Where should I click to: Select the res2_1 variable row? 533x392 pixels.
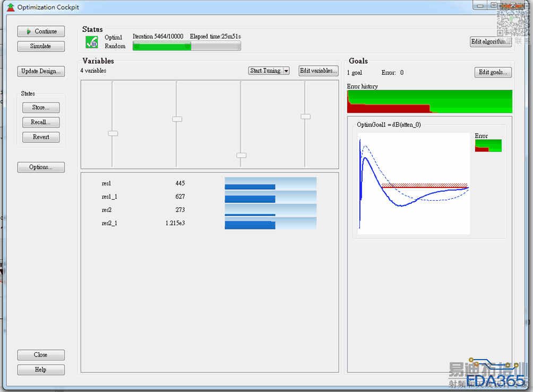pyautogui.click(x=209, y=224)
